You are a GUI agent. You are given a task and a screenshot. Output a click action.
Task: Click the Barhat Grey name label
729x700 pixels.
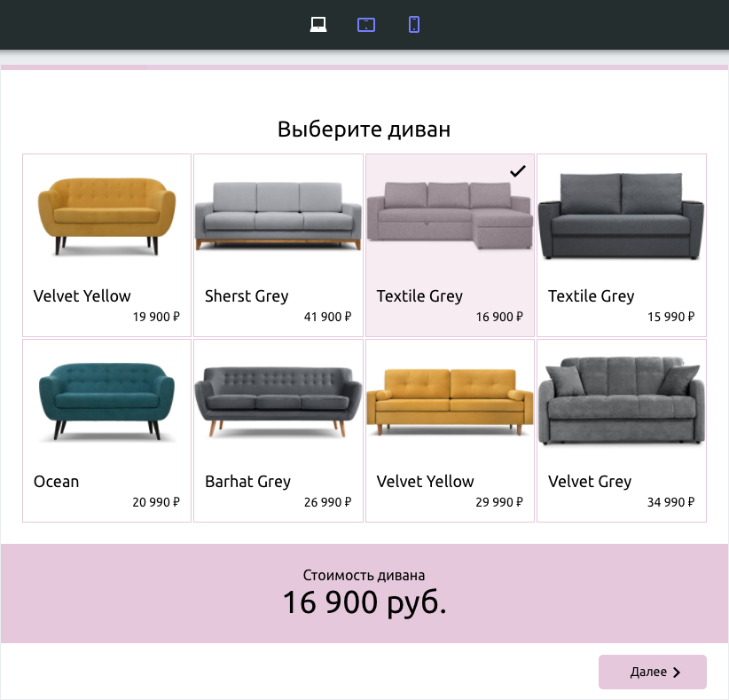click(x=247, y=482)
